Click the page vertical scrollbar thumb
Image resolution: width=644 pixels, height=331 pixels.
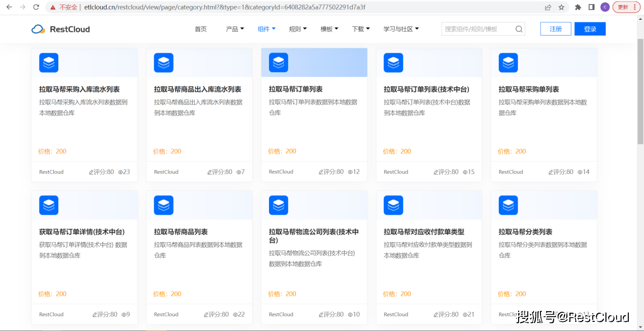(640, 91)
